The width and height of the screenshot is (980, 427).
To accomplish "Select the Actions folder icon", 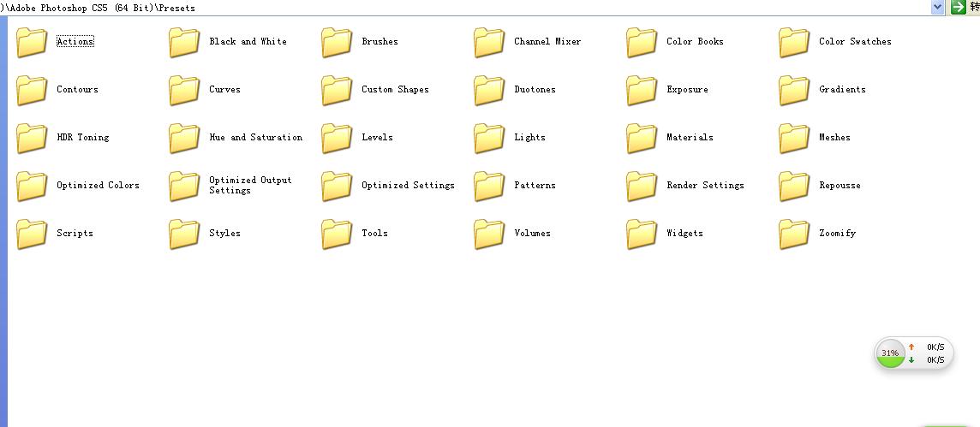I will coord(32,43).
